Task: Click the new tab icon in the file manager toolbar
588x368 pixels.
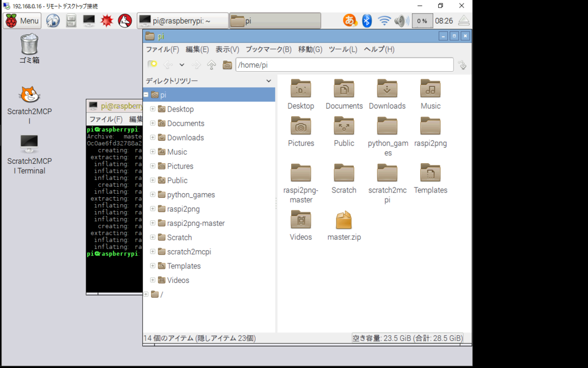Action: pyautogui.click(x=152, y=65)
